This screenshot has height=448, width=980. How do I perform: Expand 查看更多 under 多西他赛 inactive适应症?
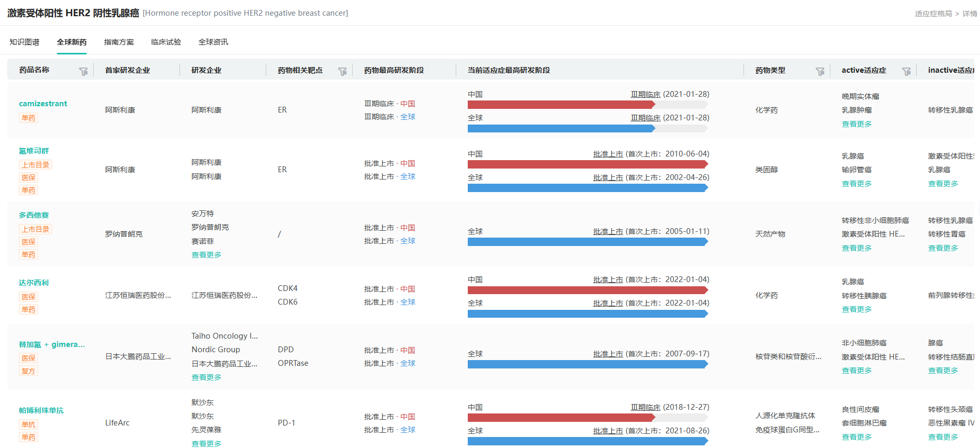pos(943,248)
